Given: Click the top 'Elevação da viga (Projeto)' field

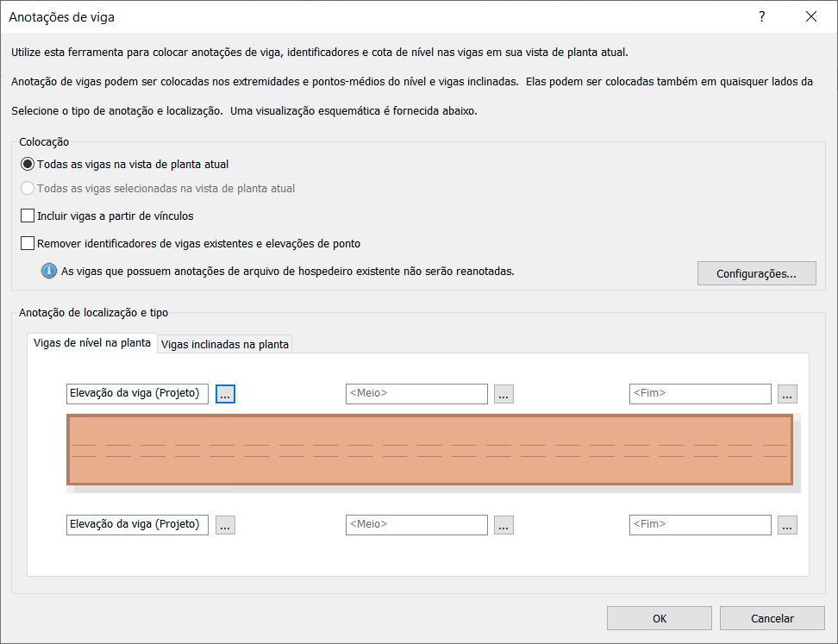Looking at the screenshot, I should pyautogui.click(x=137, y=394).
